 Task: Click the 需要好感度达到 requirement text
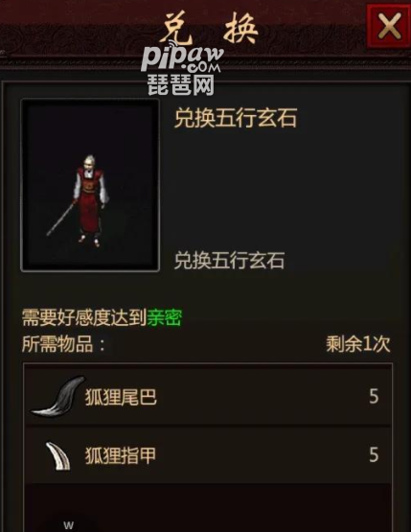[x=84, y=317]
